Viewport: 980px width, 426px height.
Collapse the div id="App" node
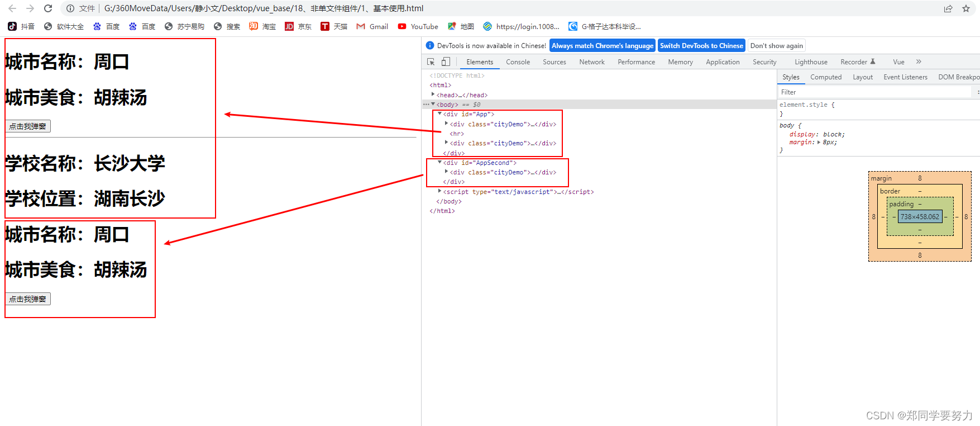pyautogui.click(x=440, y=113)
